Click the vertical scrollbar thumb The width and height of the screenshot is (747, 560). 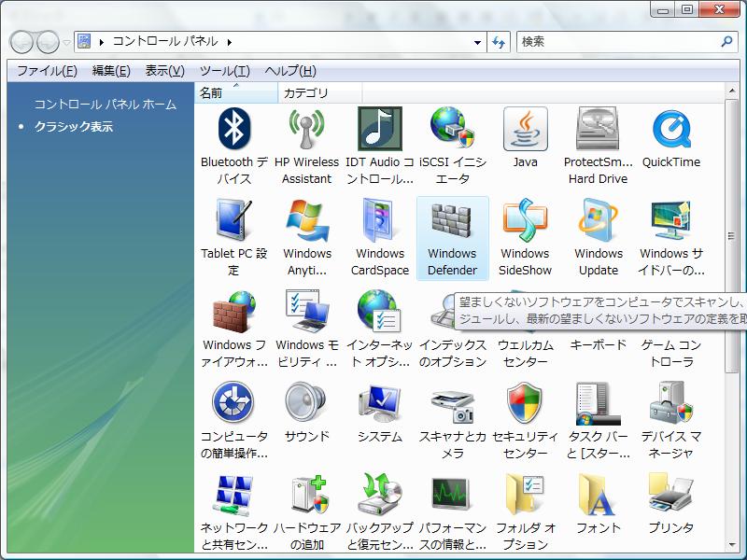click(x=731, y=236)
